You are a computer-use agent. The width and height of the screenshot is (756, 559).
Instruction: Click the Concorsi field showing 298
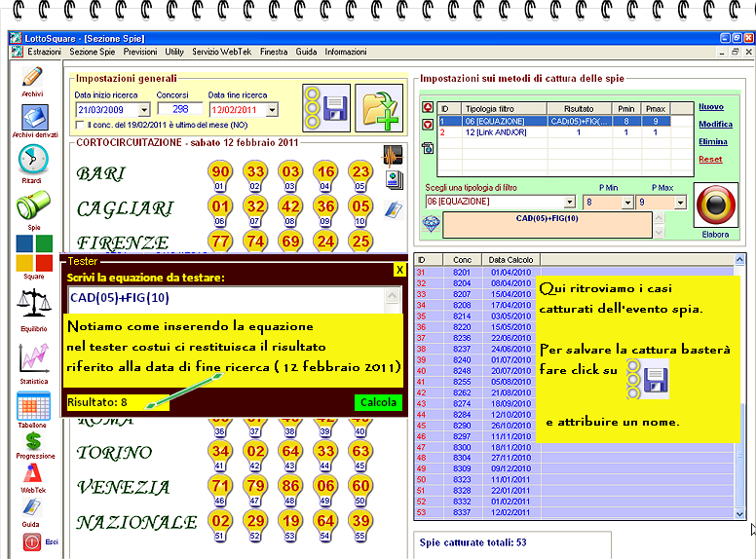(x=180, y=109)
